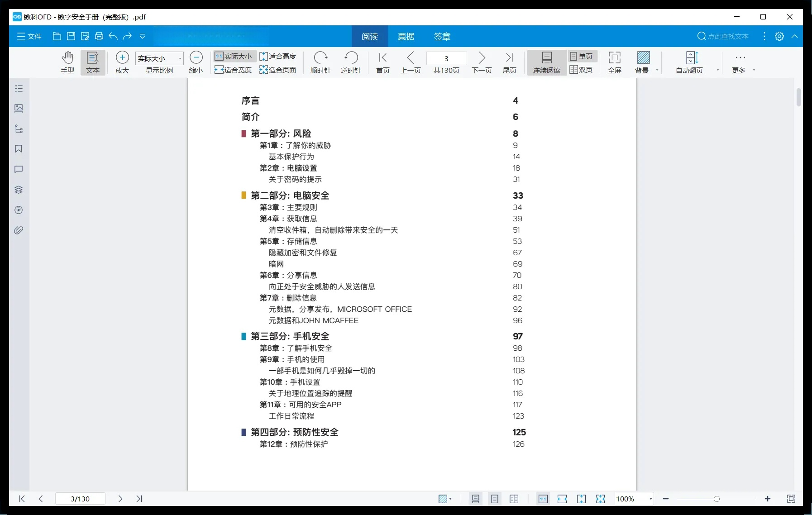The height and width of the screenshot is (515, 812).
Task: Open the structure tree panel in sidebar
Action: point(19,129)
